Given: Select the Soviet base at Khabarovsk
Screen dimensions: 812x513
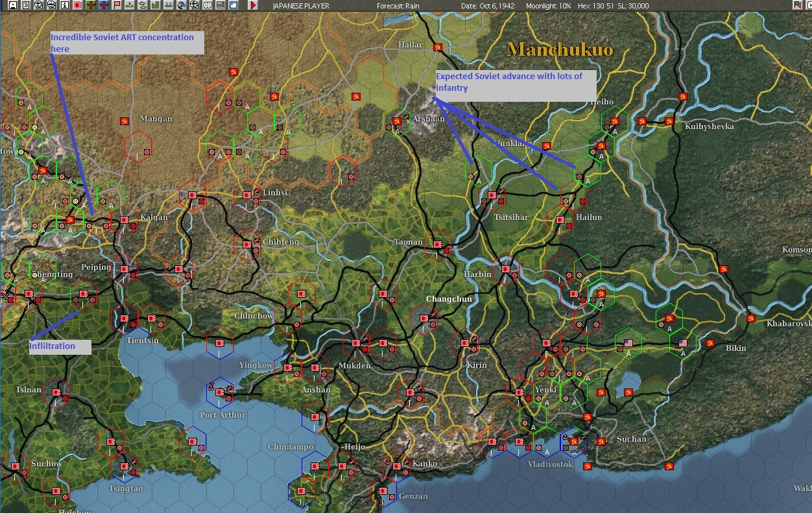Looking at the screenshot, I should click(x=751, y=318).
